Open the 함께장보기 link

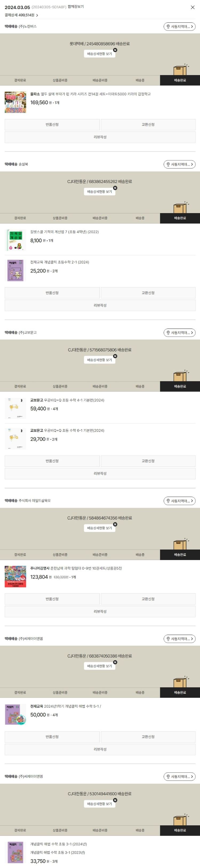tap(76, 7)
